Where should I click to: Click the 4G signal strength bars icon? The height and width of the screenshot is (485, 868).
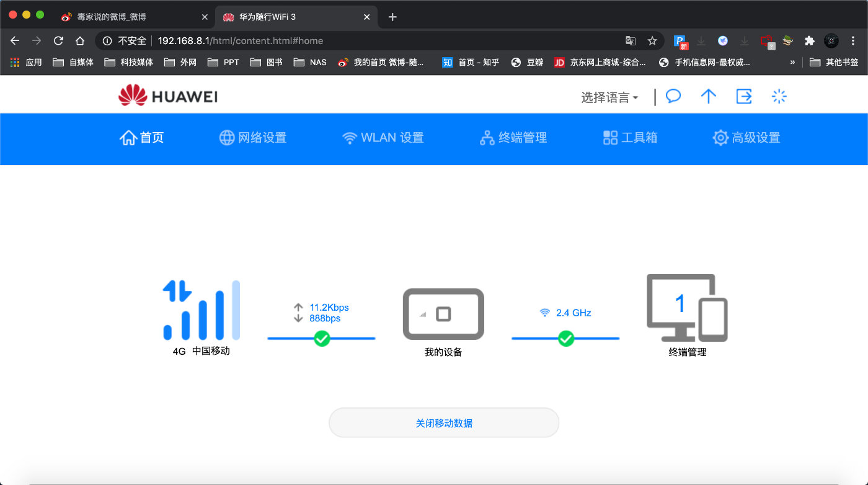tap(200, 310)
